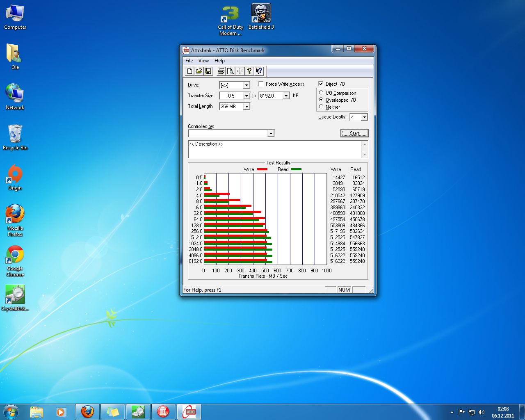The height and width of the screenshot is (420, 525).
Task: Select the Ole folder desktop icon
Action: (15, 57)
